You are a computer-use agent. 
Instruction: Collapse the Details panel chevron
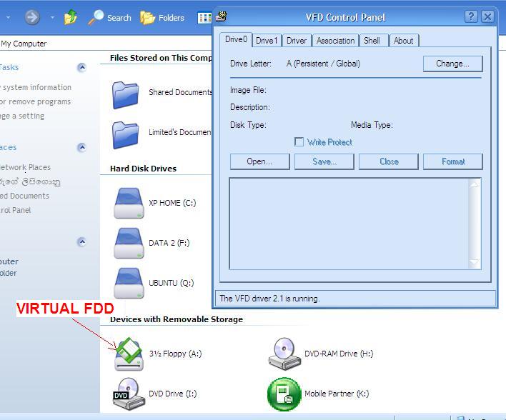[x=81, y=241]
